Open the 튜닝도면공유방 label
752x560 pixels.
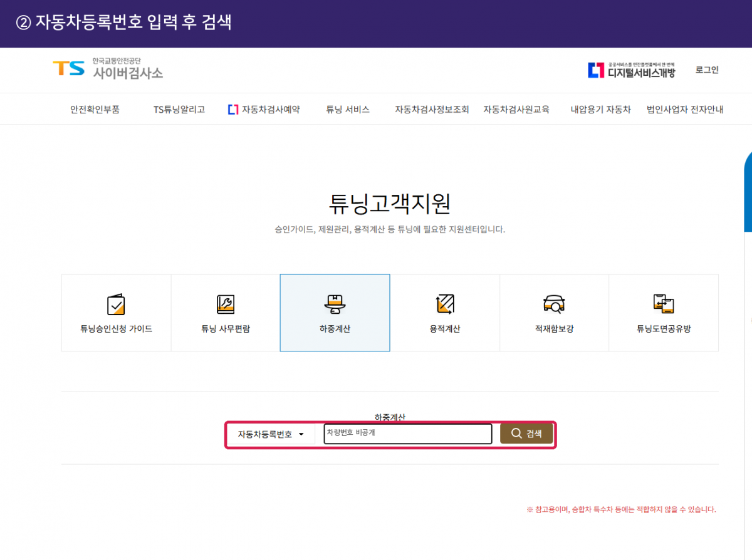[663, 329]
